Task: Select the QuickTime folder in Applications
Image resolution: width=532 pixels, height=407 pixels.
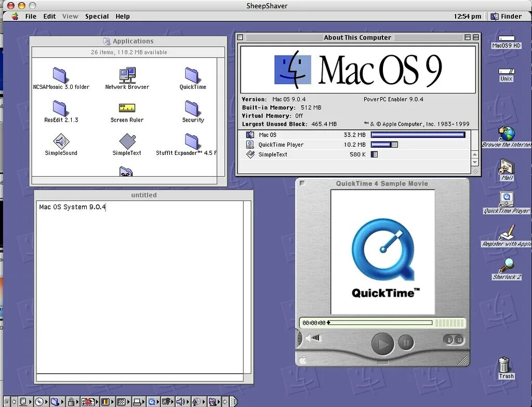Action: tap(192, 75)
